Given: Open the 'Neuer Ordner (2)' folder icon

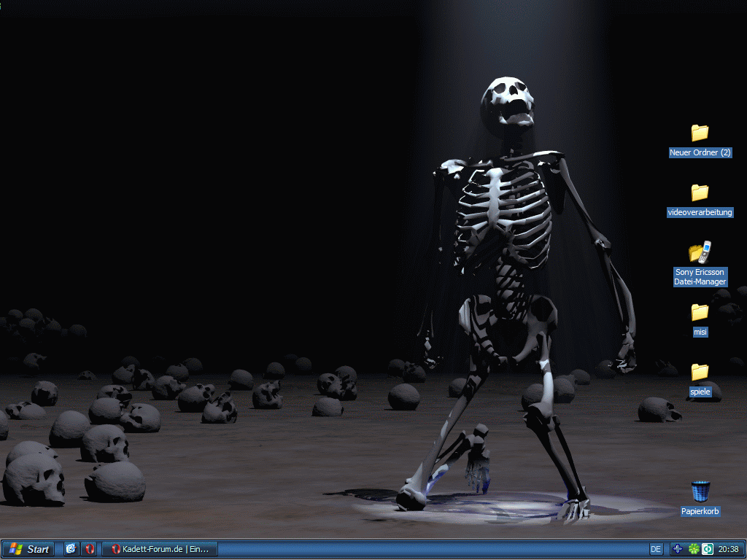Looking at the screenshot, I should tap(700, 133).
